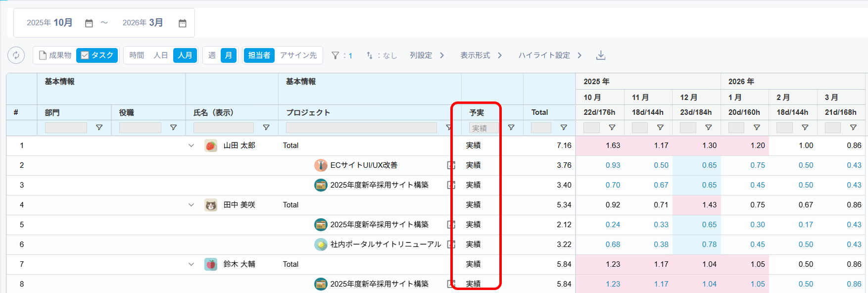The height and width of the screenshot is (293, 868).
Task: Click the 22d/176h working days header
Action: click(x=599, y=112)
